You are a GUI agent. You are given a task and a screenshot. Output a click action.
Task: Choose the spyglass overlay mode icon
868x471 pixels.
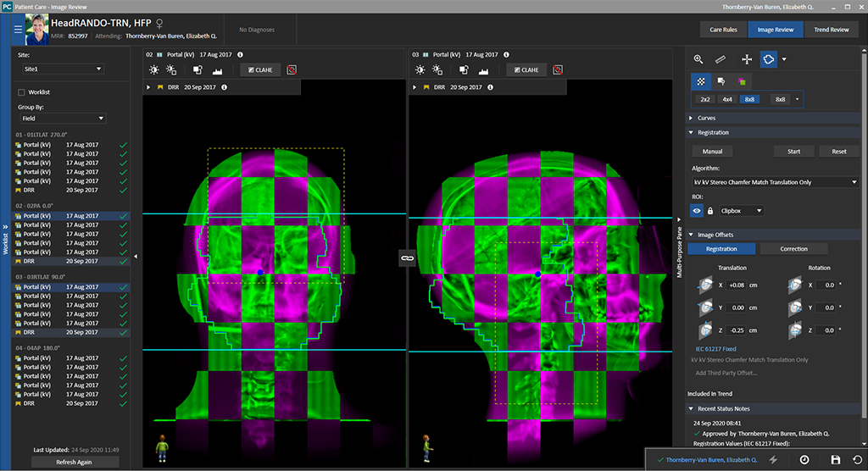coord(721,81)
